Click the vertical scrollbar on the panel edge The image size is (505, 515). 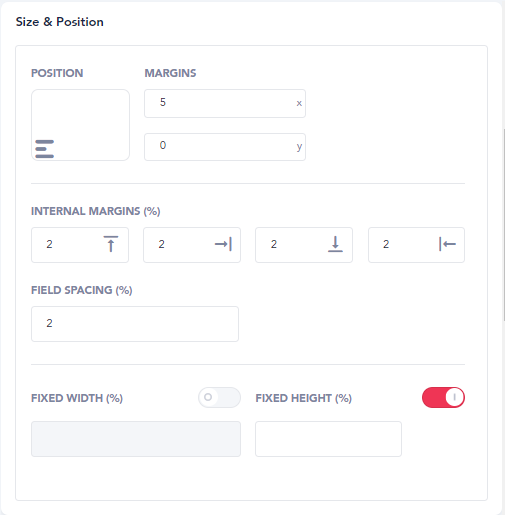503,225
